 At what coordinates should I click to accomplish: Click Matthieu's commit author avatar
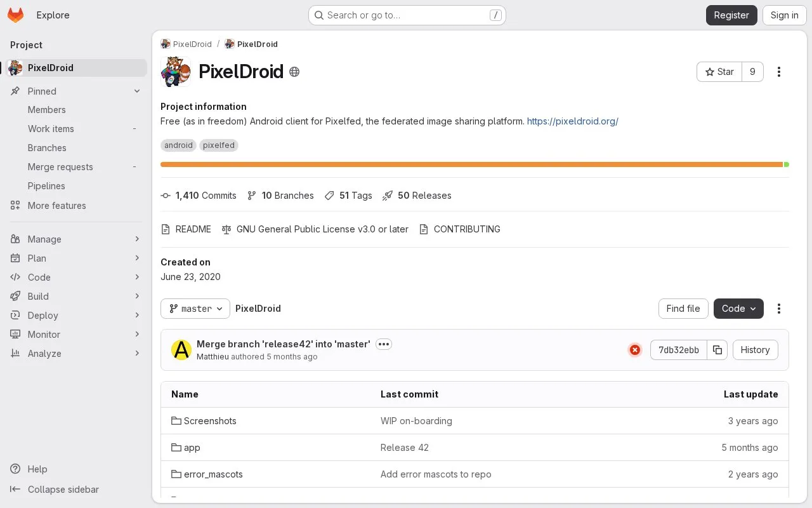[x=181, y=350]
